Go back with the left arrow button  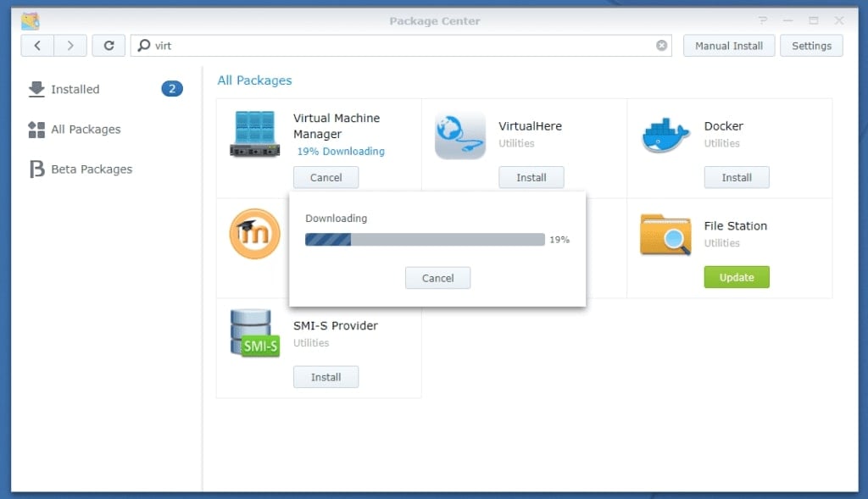pos(37,46)
